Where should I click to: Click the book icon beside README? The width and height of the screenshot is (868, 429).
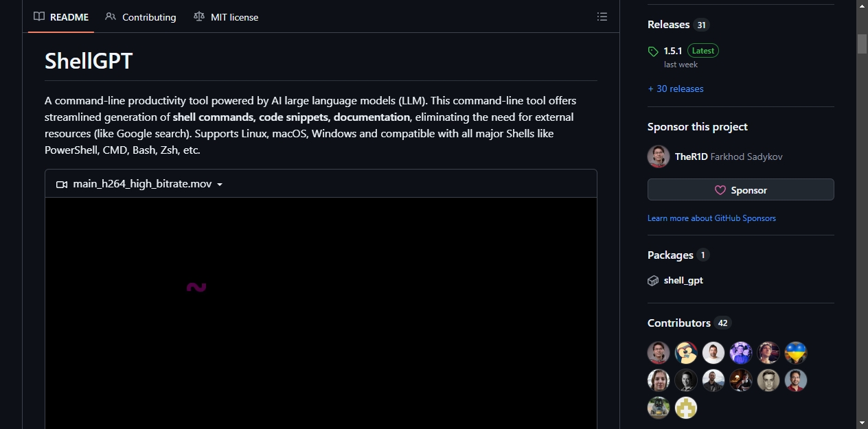coord(39,16)
